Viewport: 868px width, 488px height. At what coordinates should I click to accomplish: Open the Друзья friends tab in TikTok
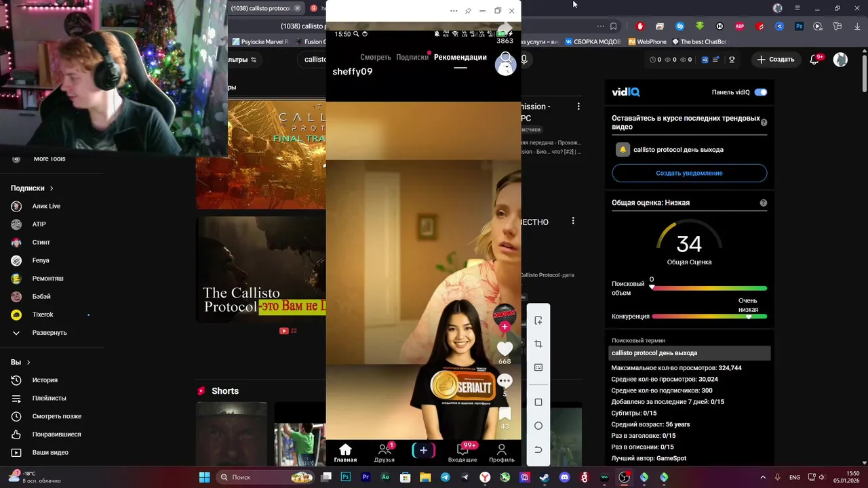tap(384, 453)
